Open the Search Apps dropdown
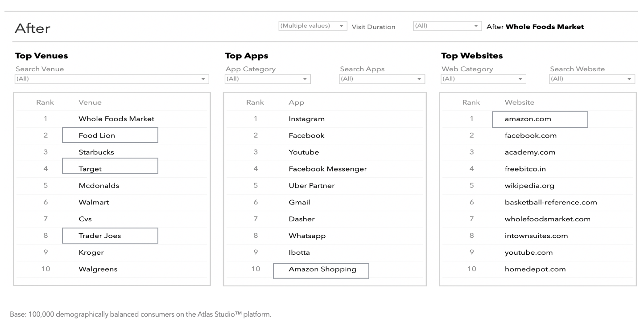 (382, 79)
